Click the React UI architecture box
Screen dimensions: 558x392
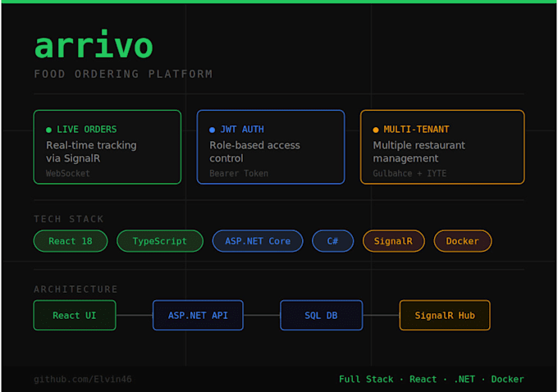pos(75,315)
